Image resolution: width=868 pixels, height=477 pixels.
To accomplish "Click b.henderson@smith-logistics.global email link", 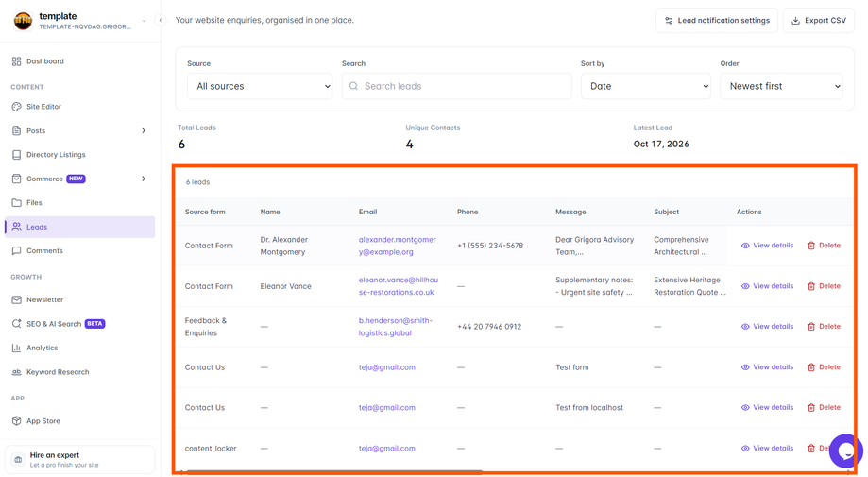I will [395, 327].
